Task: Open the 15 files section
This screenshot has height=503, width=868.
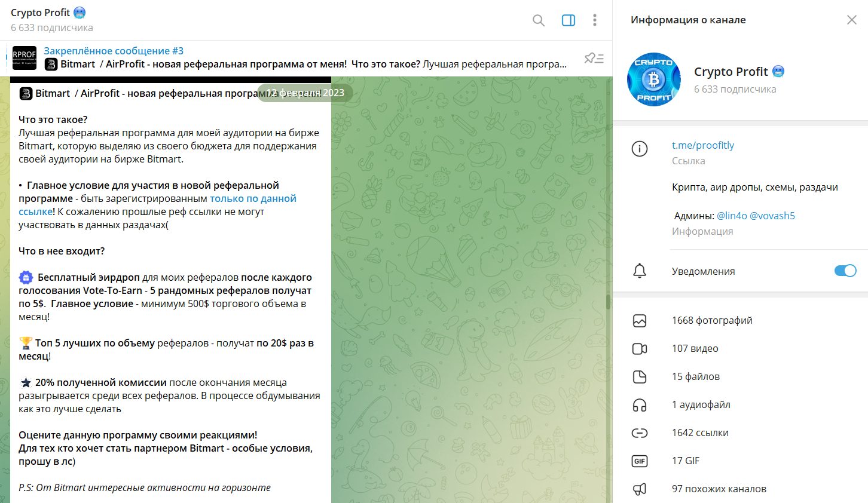Action: [x=740, y=376]
